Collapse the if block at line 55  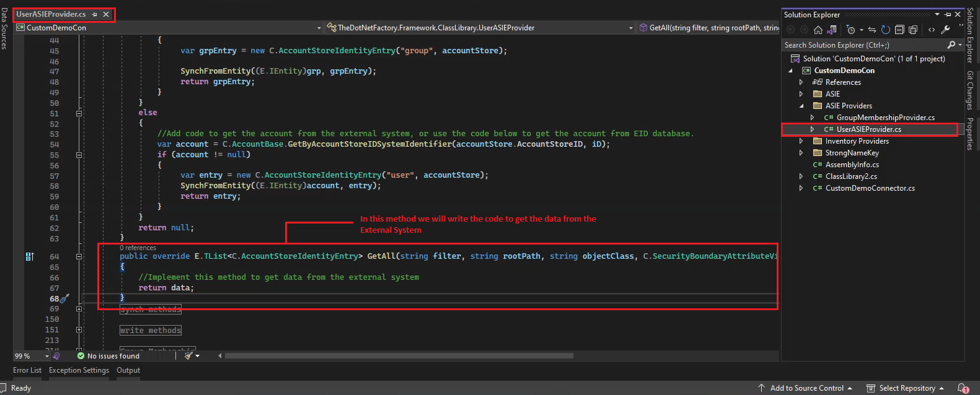pos(79,155)
